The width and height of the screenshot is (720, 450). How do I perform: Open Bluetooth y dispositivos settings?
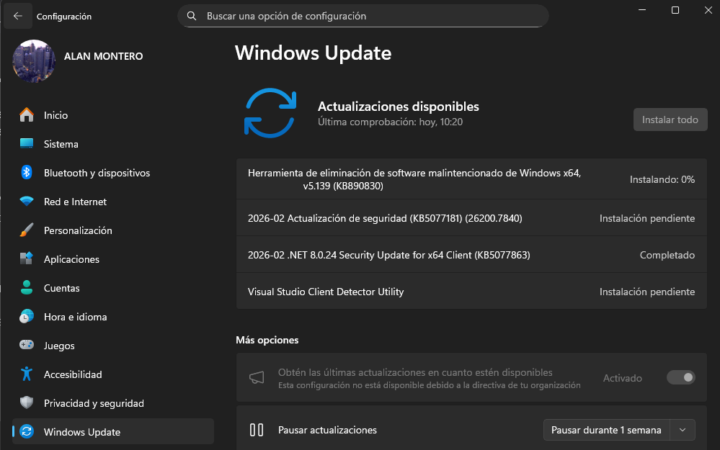tap(113, 173)
